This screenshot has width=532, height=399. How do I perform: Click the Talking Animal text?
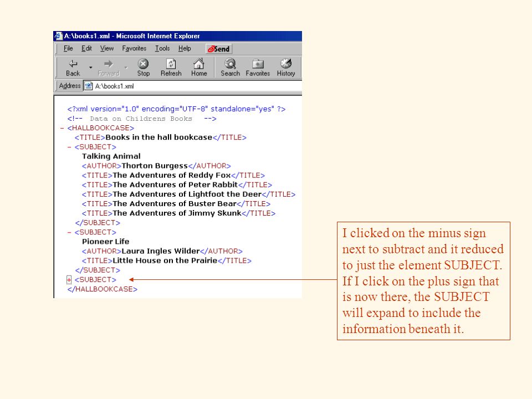pos(111,156)
